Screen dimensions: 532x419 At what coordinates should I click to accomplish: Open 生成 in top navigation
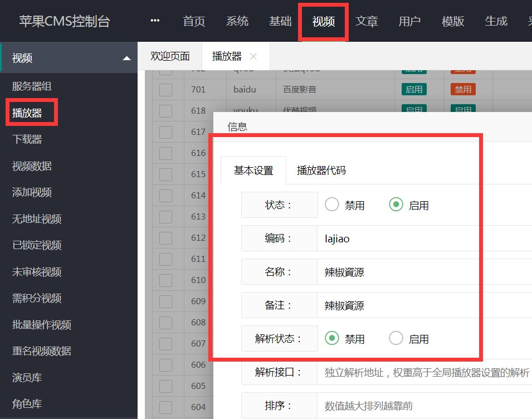[496, 21]
